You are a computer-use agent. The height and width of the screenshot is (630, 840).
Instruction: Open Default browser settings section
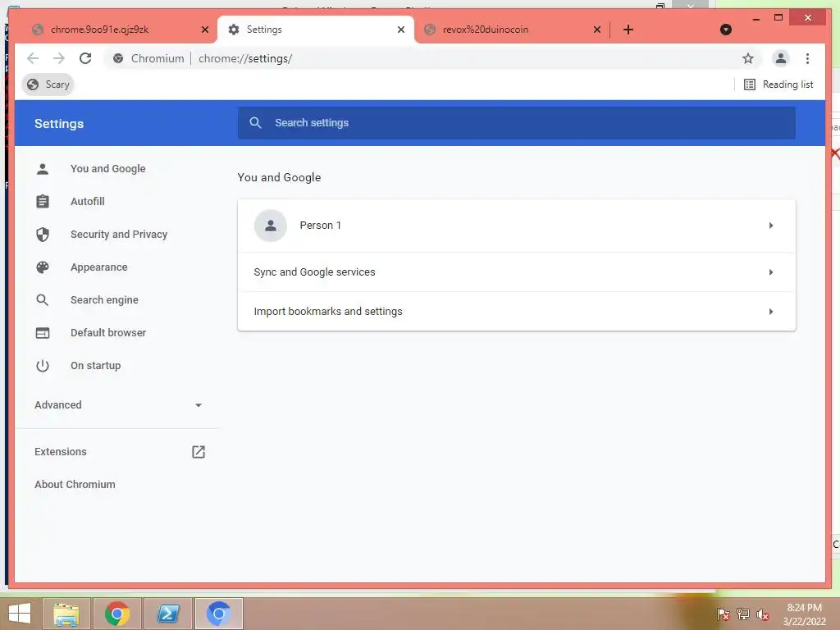tap(108, 333)
